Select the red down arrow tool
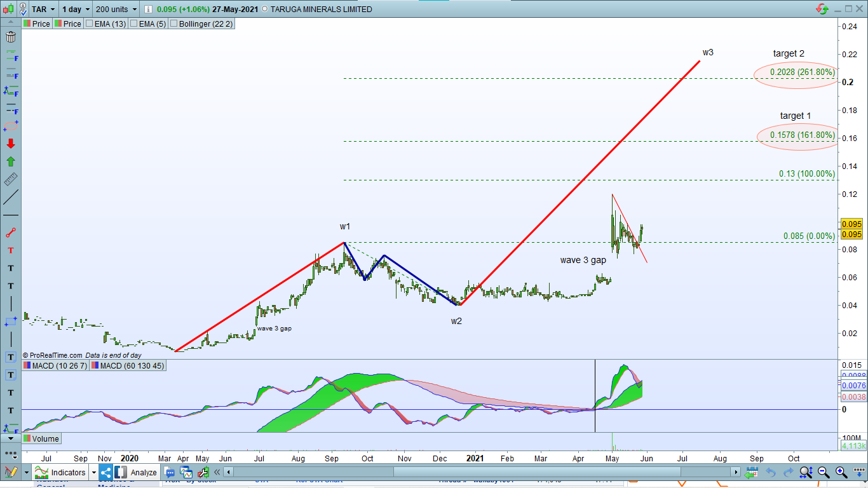 coord(11,144)
